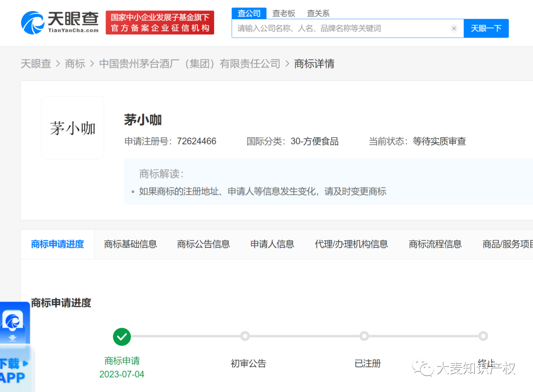The image size is (533, 392).
Task: Open the 商标流程信息 tab
Action: tap(435, 244)
